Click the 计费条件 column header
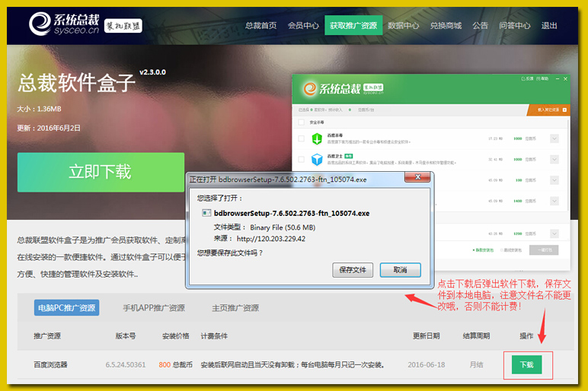This screenshot has height=391, width=588. click(214, 335)
